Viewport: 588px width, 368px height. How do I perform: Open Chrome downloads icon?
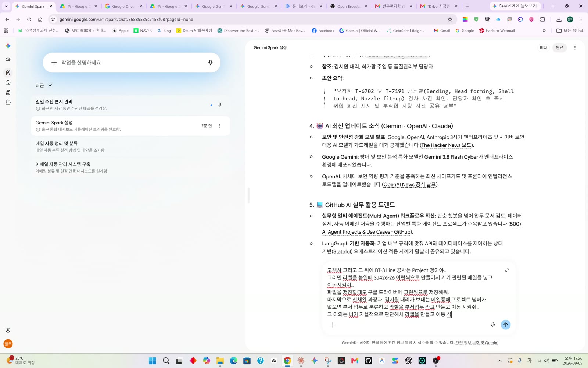pos(559,19)
